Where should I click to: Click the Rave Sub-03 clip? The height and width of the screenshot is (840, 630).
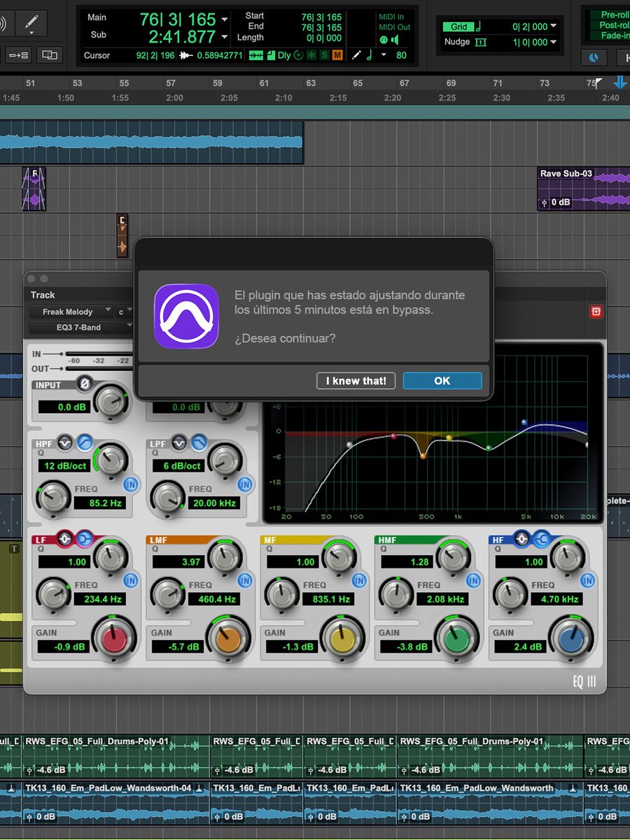click(584, 189)
